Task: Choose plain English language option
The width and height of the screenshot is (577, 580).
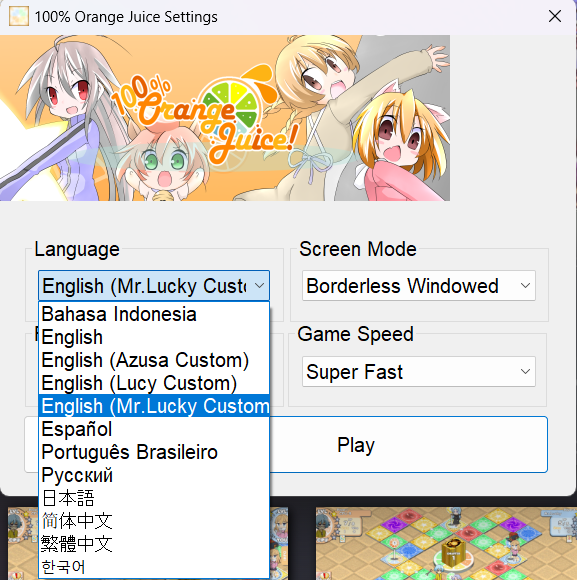Action: coord(154,337)
